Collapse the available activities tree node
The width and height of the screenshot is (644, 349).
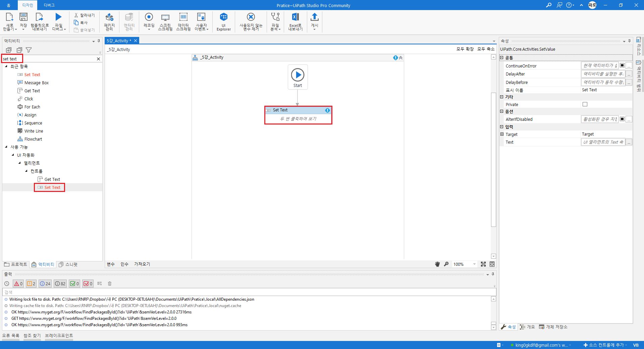coord(6,147)
